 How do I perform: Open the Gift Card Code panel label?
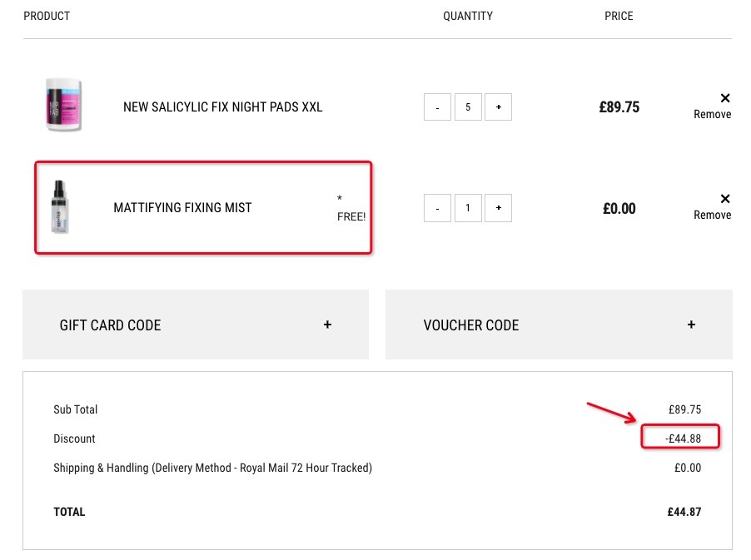tap(110, 325)
